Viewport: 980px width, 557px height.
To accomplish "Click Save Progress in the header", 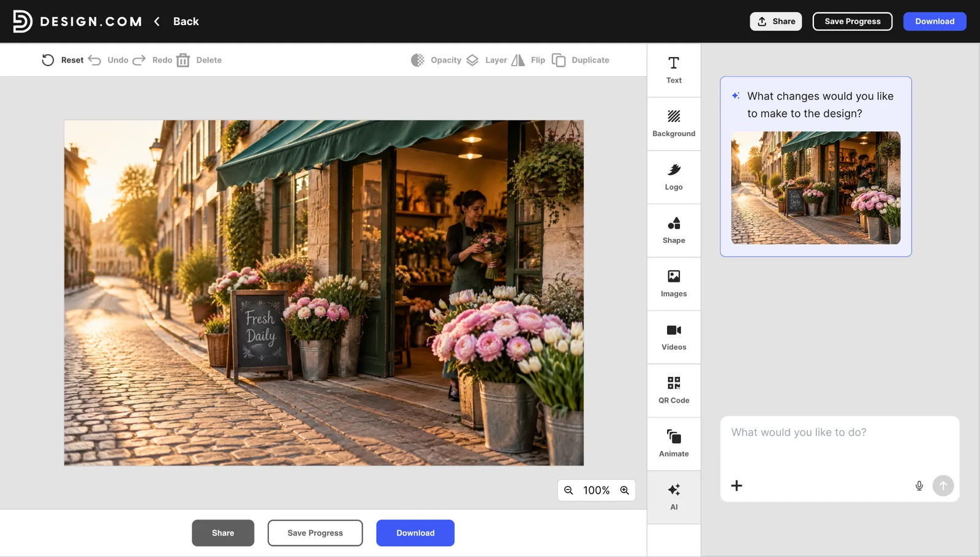I will [x=852, y=21].
